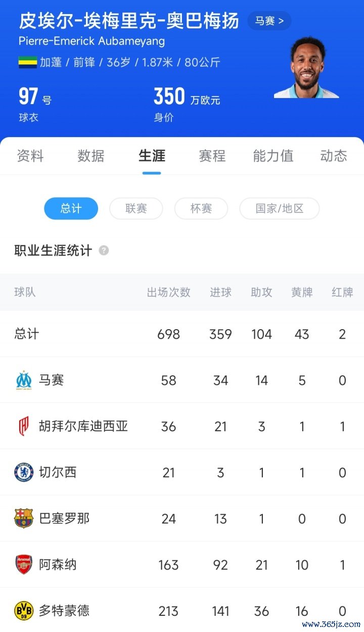Click the Chelsea club crest icon

[x=23, y=472]
